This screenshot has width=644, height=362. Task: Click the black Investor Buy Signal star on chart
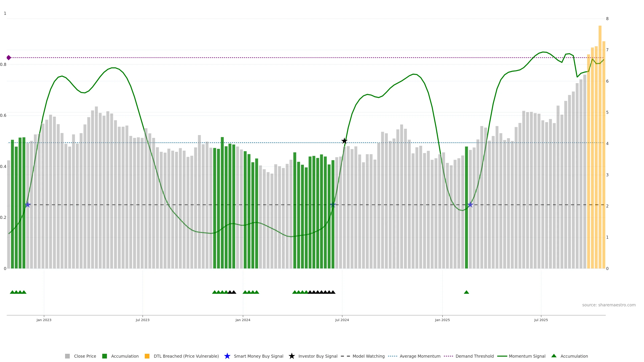point(344,141)
